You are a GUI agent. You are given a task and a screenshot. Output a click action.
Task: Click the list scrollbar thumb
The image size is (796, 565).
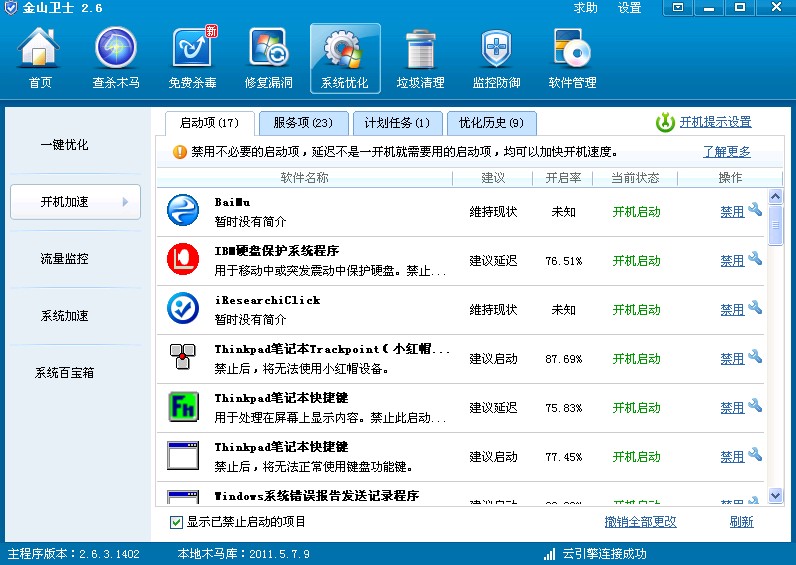point(776,225)
